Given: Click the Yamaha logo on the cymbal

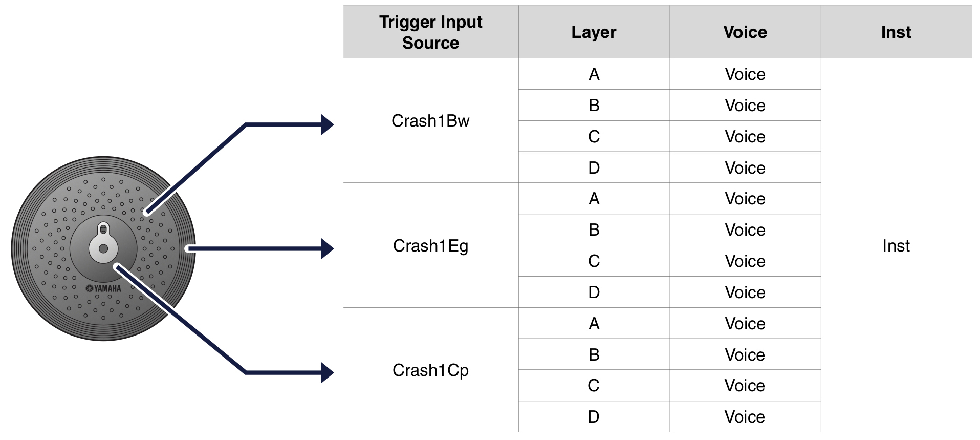Looking at the screenshot, I should coord(104,288).
